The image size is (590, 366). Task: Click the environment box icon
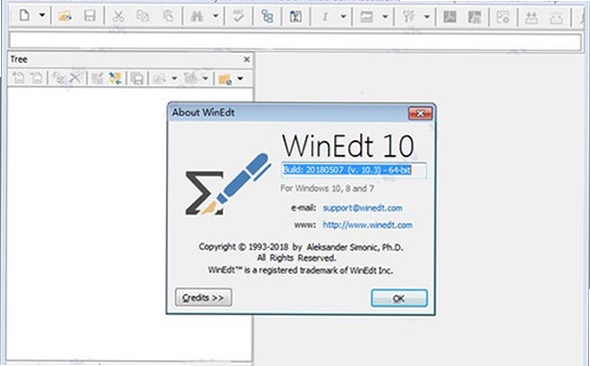coord(366,17)
